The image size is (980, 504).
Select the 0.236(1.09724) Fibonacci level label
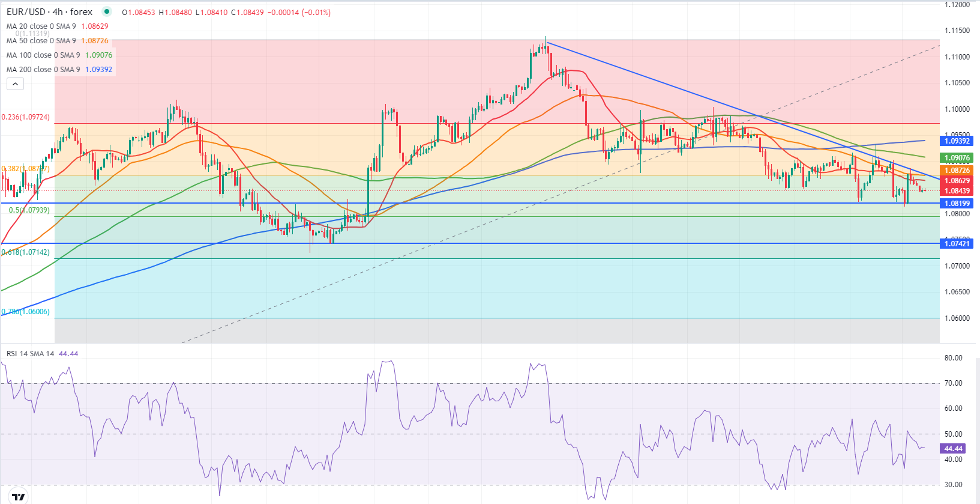coord(26,117)
